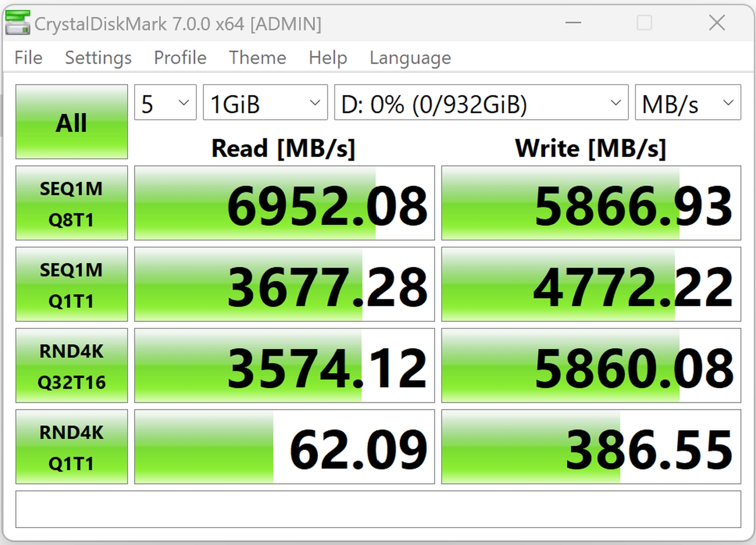The height and width of the screenshot is (545, 756).
Task: Start the SEQ1M Q1T1 test
Action: (x=71, y=284)
